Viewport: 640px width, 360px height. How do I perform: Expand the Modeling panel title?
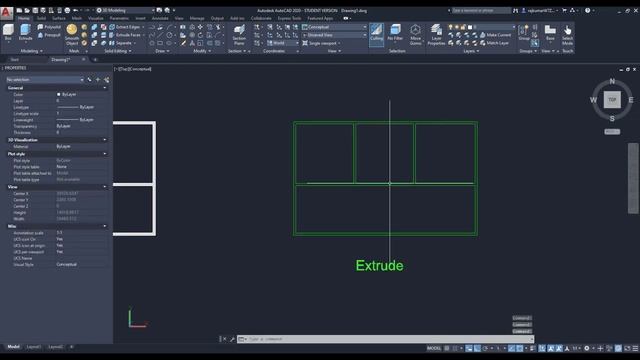tap(31, 51)
